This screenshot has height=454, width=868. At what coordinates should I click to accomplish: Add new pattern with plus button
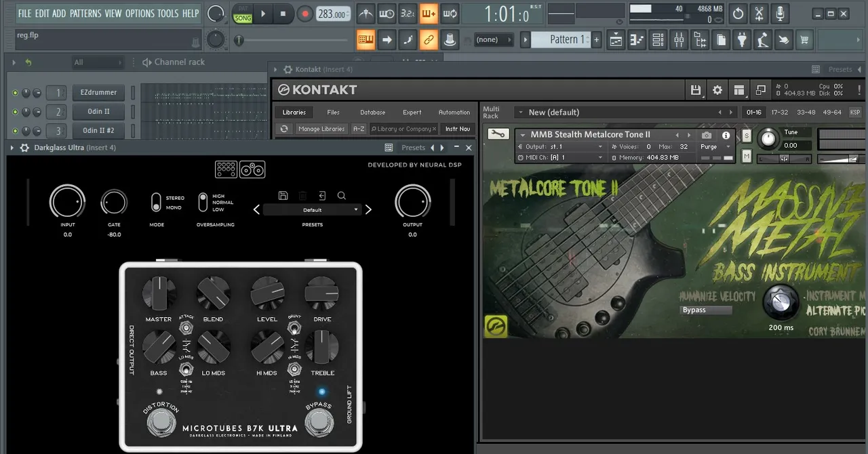(x=597, y=40)
